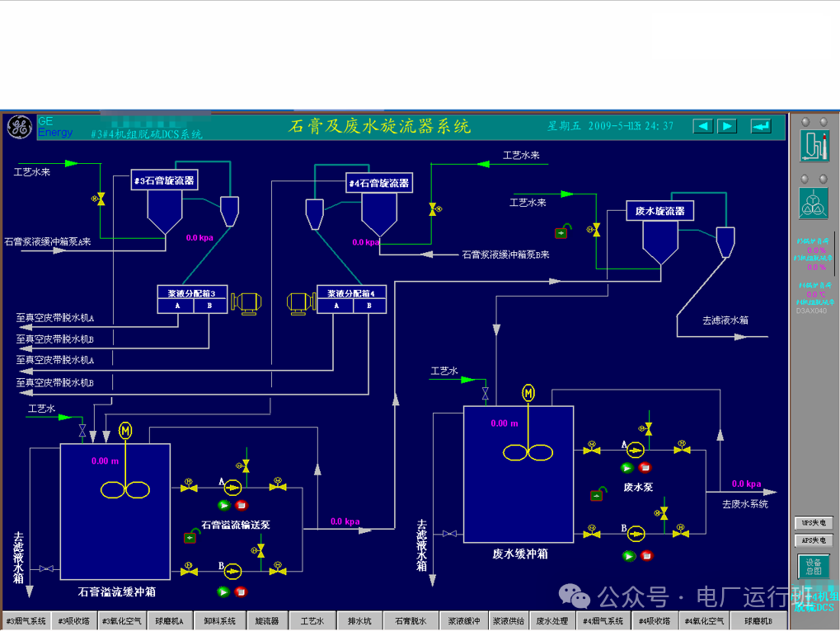Select 废水泵 pump B symbol
The height and width of the screenshot is (631, 840).
636,534
